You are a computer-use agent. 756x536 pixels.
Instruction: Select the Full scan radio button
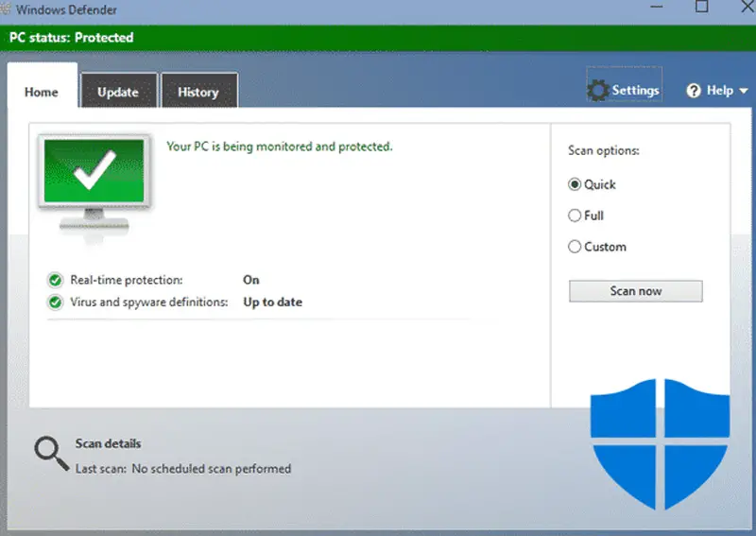pyautogui.click(x=575, y=216)
